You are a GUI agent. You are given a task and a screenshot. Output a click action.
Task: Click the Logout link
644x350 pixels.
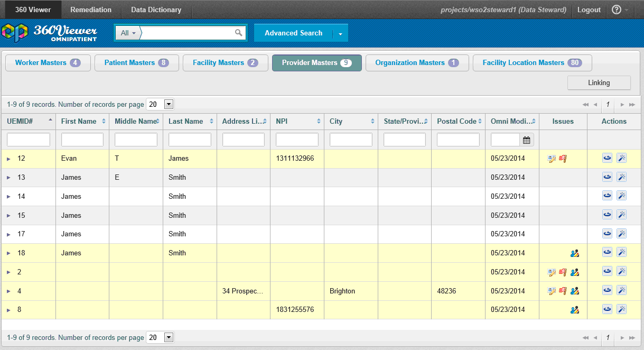tap(589, 10)
